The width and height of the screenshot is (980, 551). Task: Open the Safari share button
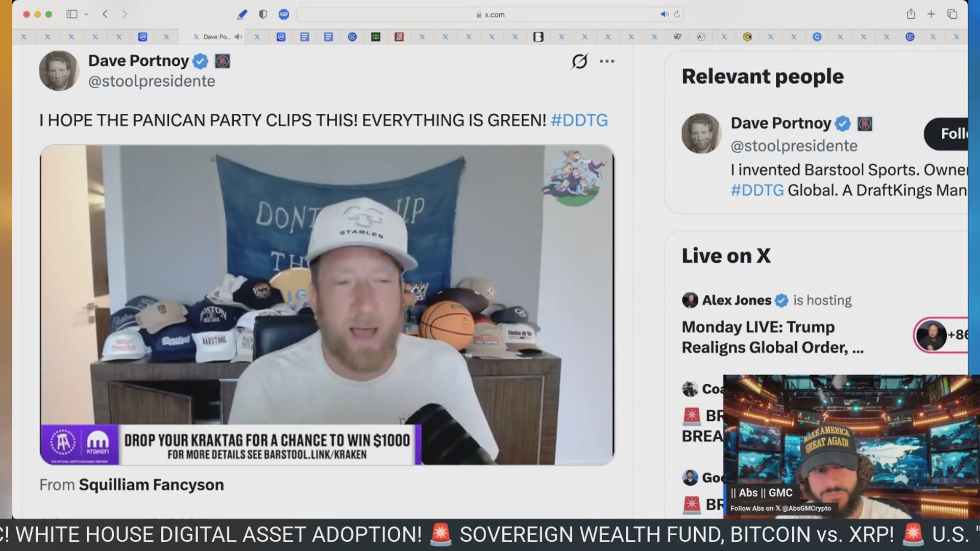[x=911, y=14]
